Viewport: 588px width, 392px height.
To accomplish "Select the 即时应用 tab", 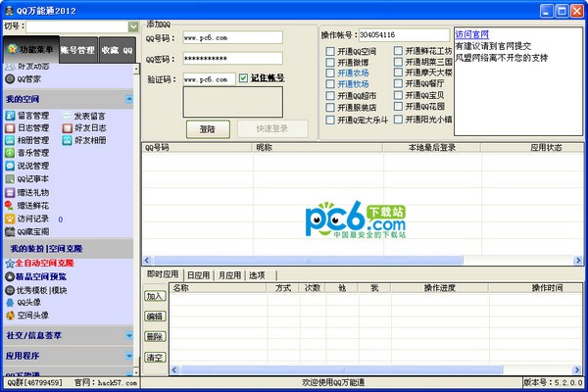I will (163, 274).
